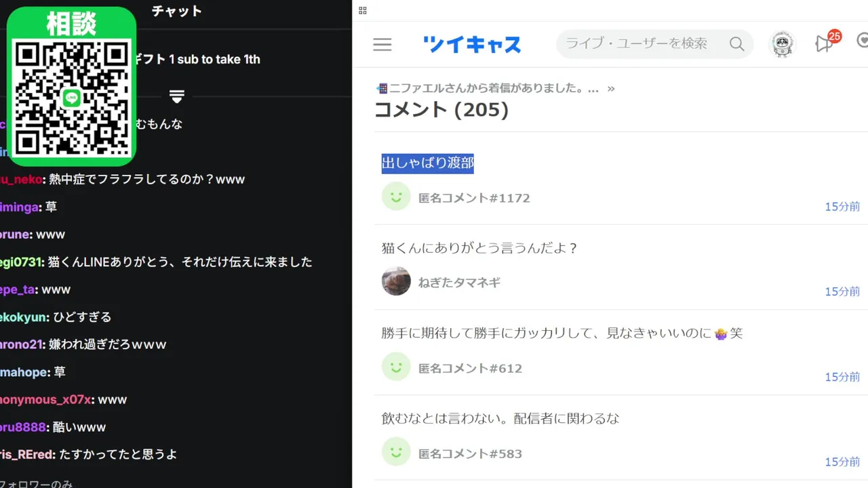Image resolution: width=868 pixels, height=488 pixels.
Task: Open 匿名コメント#583 user name
Action: click(x=470, y=453)
